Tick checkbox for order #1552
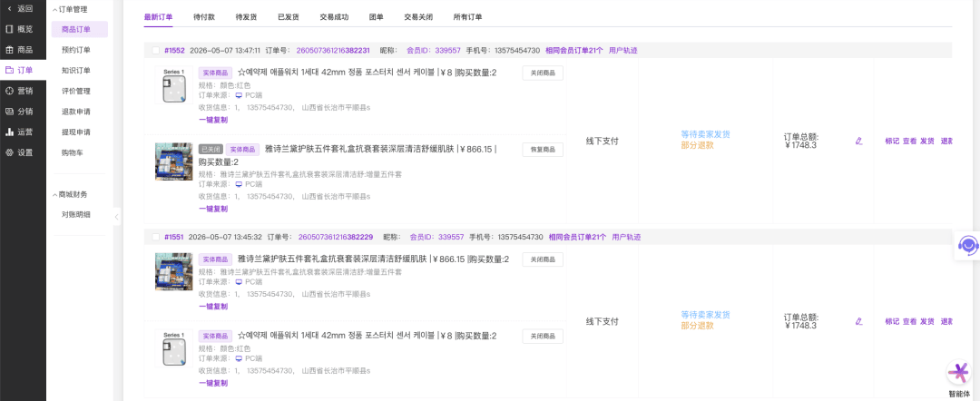 (156, 51)
